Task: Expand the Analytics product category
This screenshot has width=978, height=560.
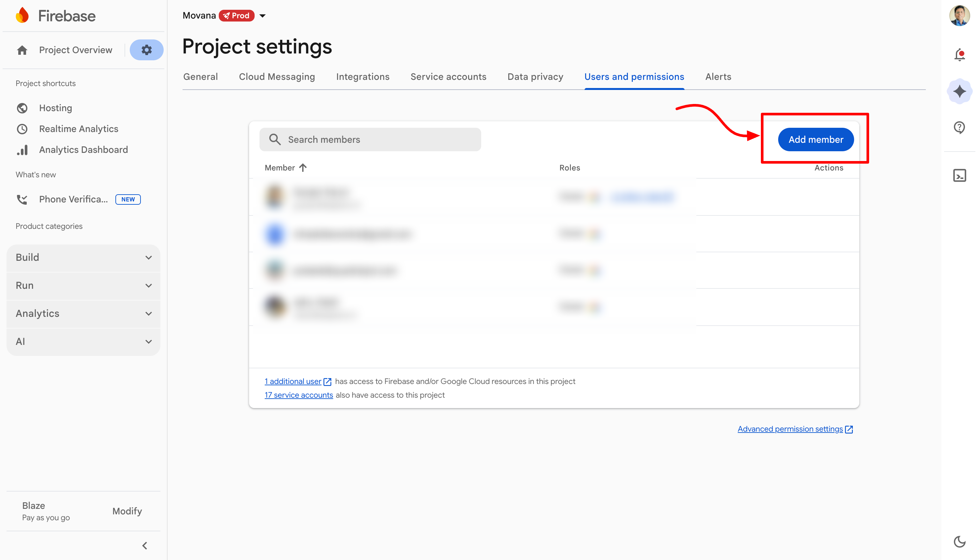Action: point(83,314)
